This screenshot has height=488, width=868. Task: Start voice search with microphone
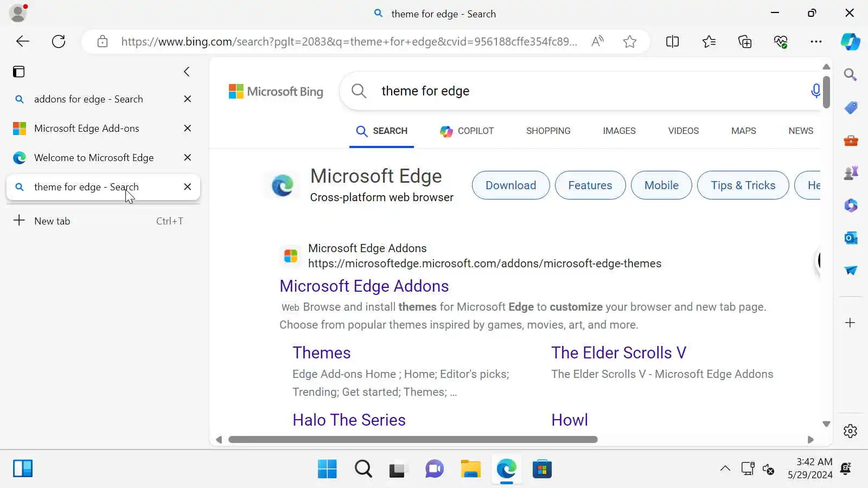[x=815, y=91]
